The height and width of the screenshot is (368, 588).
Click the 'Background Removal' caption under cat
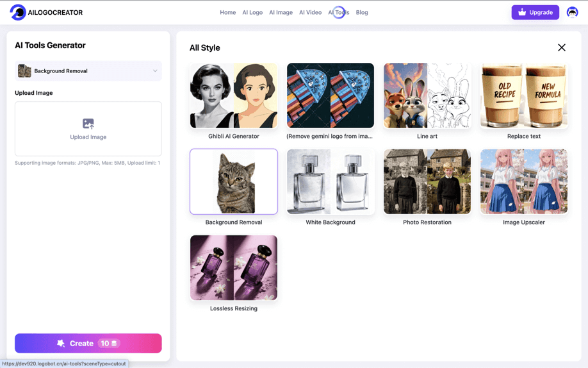[234, 222]
